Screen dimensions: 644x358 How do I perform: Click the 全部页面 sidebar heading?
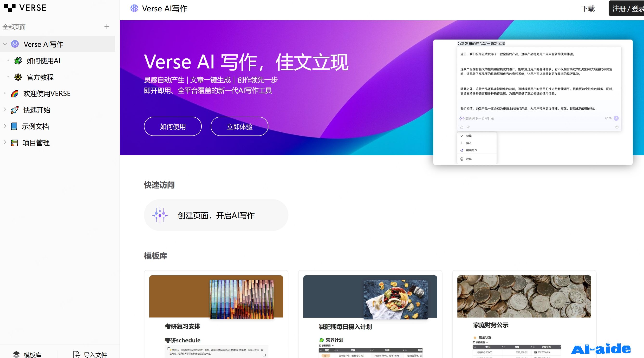(14, 27)
